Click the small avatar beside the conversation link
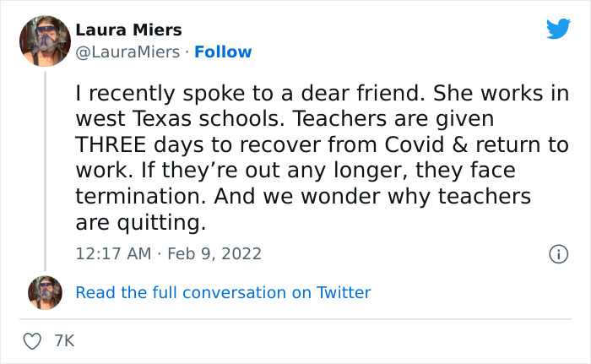This screenshot has height=364, width=591. coord(45,292)
